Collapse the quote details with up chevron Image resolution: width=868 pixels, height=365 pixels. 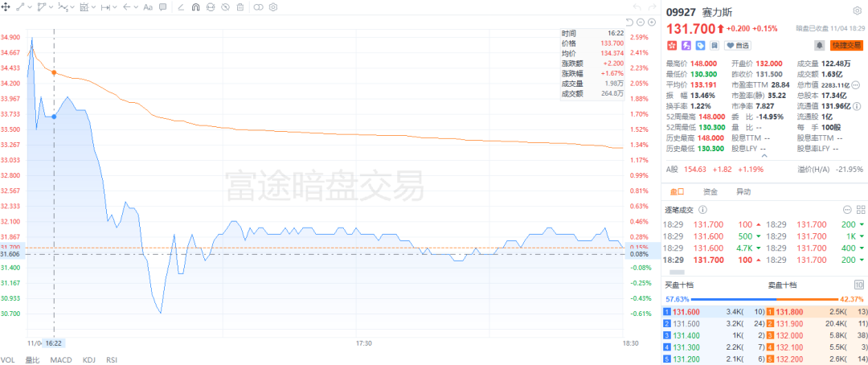pos(765,158)
